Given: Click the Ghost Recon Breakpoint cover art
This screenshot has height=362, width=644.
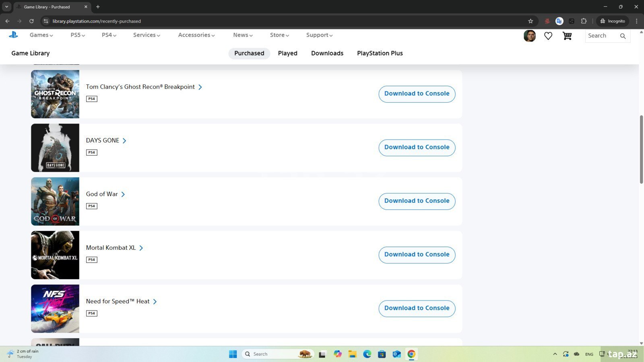Looking at the screenshot, I should click(x=55, y=94).
